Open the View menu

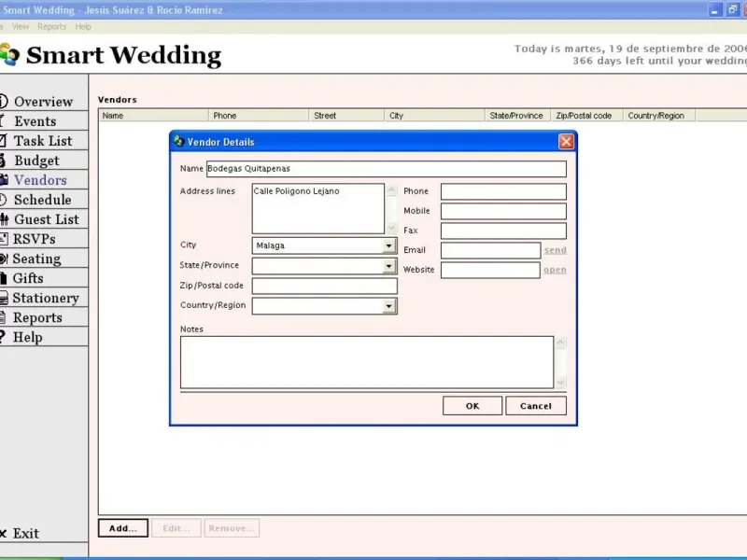tap(21, 27)
